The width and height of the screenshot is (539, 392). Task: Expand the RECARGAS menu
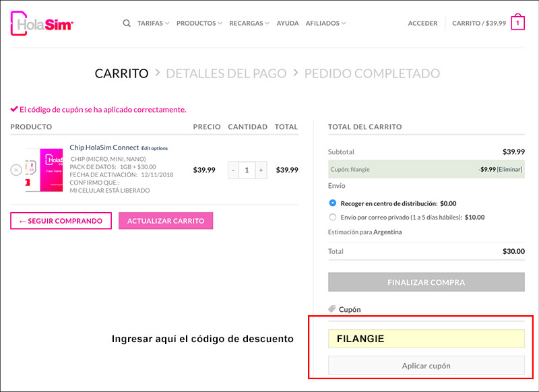[249, 24]
